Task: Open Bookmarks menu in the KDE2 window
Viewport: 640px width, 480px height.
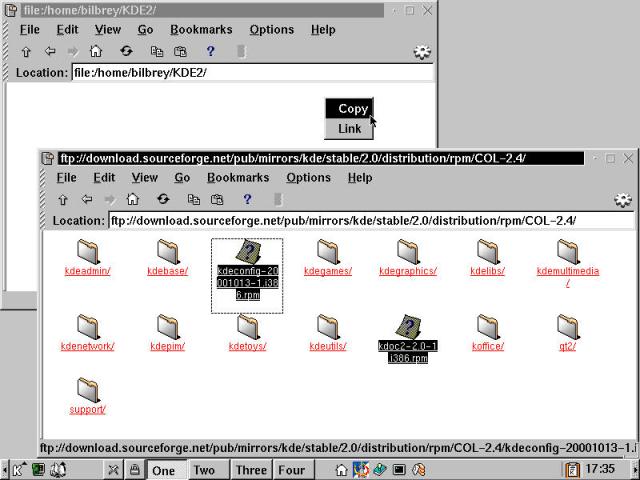Action: [x=201, y=29]
